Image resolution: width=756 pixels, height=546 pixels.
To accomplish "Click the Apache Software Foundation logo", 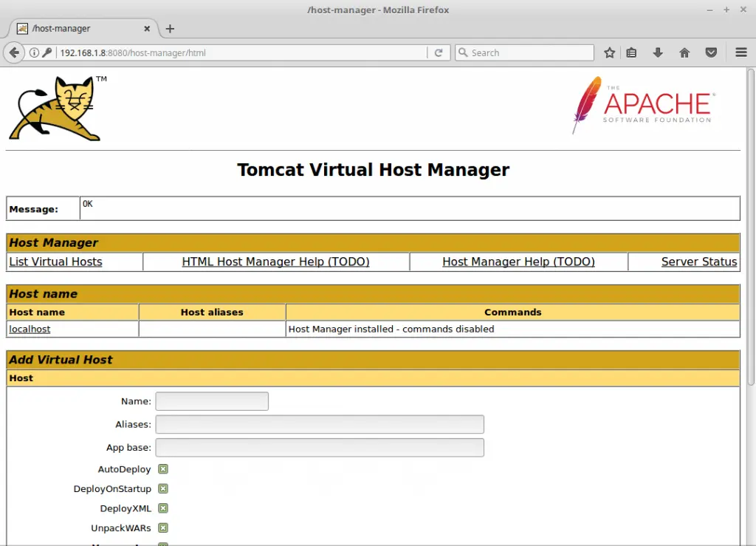I will (643, 105).
